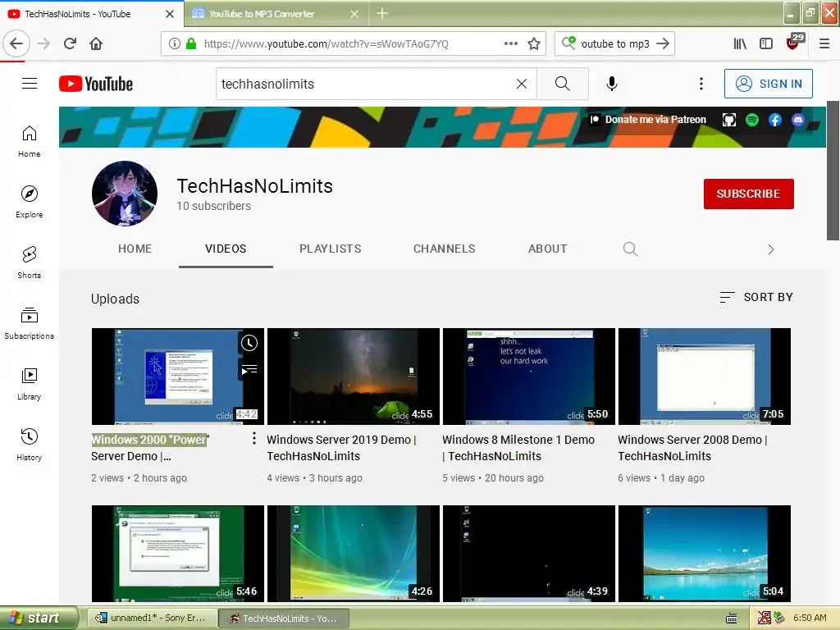Open Subscriptions in sidebar

(30, 323)
